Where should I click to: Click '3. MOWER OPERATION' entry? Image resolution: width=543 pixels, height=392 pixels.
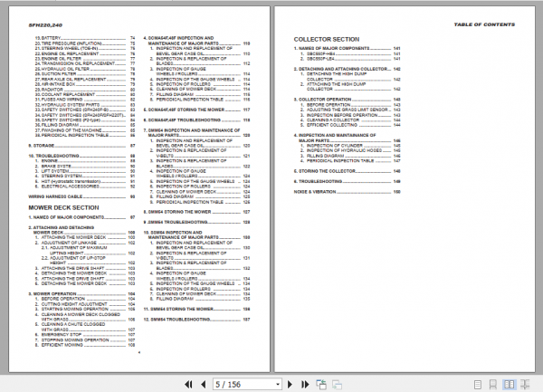[x=81, y=294]
